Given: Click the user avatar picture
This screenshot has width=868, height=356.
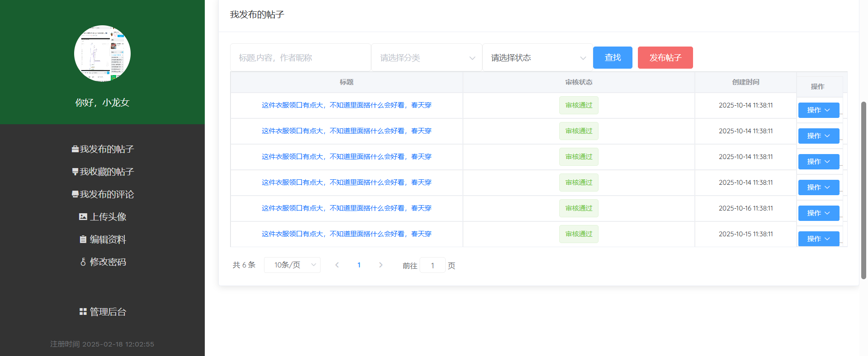Looking at the screenshot, I should tap(102, 53).
